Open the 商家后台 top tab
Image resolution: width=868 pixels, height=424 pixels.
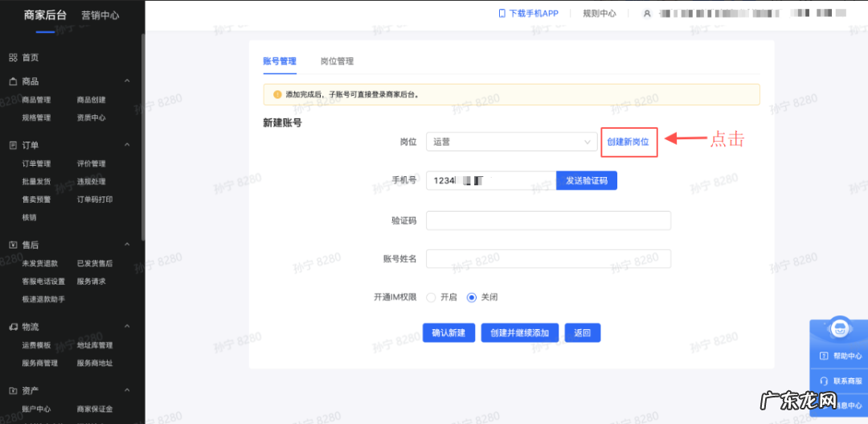(x=45, y=15)
